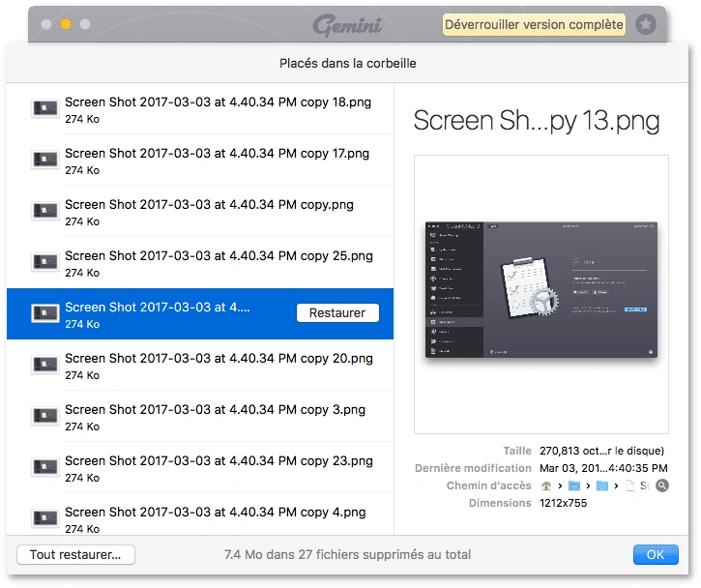Select file name ending copy 25.png
The width and height of the screenshot is (701, 588).
click(219, 255)
